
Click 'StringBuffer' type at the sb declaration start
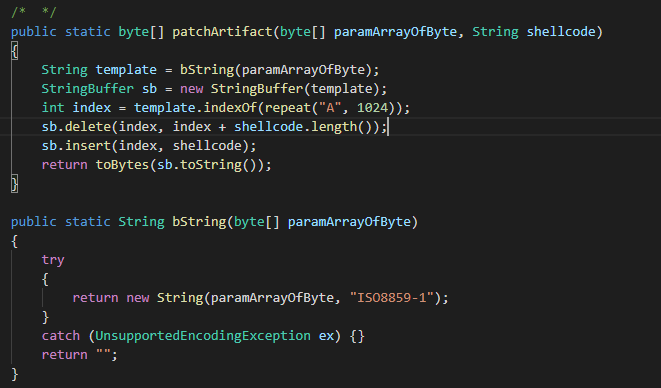[88, 89]
